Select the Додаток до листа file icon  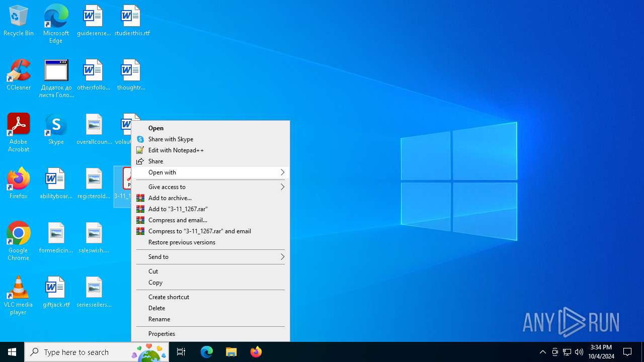click(56, 78)
